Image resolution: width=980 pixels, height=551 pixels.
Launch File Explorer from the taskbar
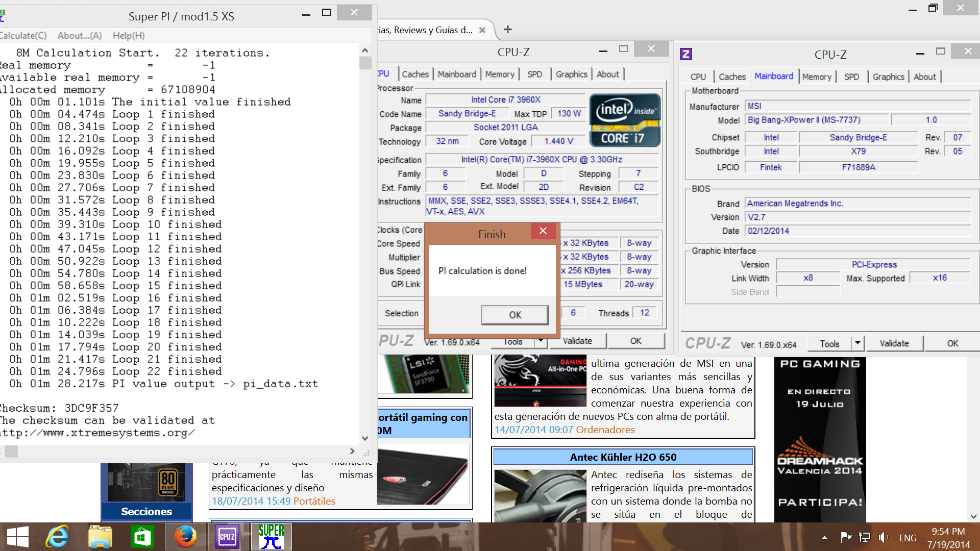(x=100, y=537)
